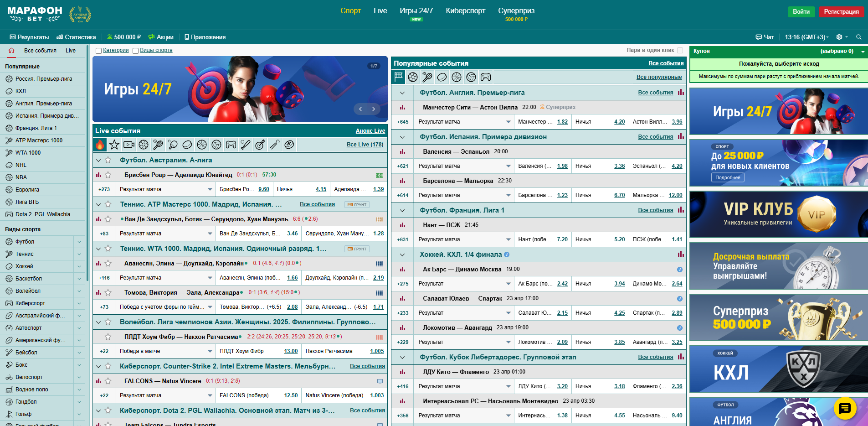This screenshot has width=868, height=426.
Task: Filter live events by volleyball icon
Action: [x=216, y=145]
